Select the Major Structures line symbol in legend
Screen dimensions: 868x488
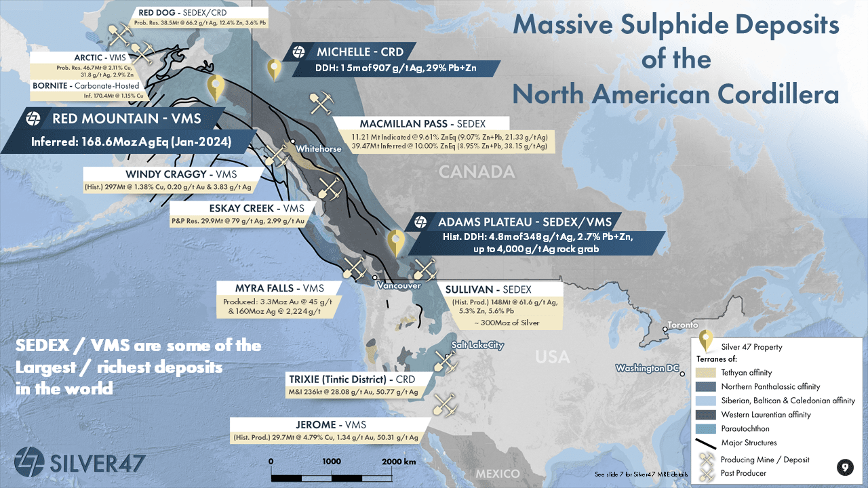tap(706, 443)
